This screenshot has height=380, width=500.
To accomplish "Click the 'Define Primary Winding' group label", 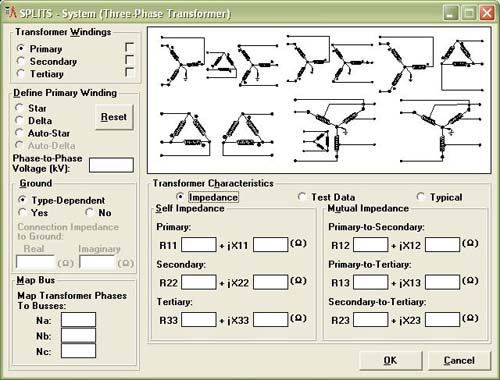I will tap(65, 93).
